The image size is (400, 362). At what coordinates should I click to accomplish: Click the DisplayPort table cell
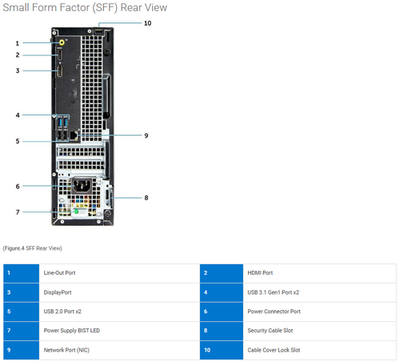(119, 293)
